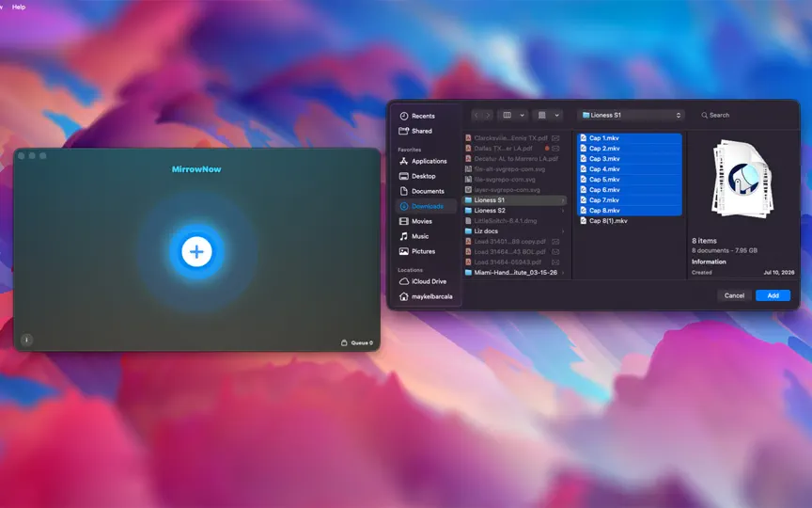Expand the Lioness S1 row chevron
This screenshot has height=508, width=812.
(x=563, y=200)
